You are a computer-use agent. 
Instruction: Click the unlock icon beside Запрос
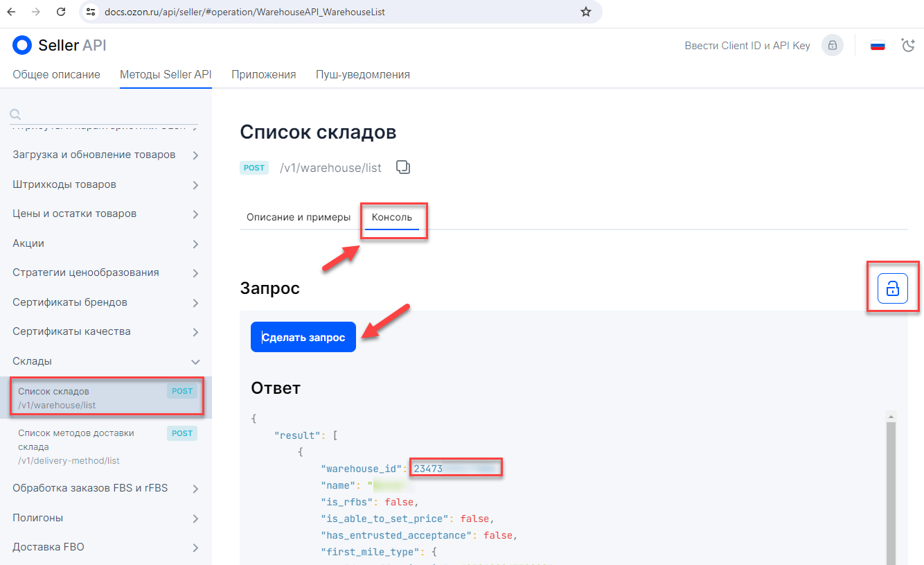[x=892, y=288]
